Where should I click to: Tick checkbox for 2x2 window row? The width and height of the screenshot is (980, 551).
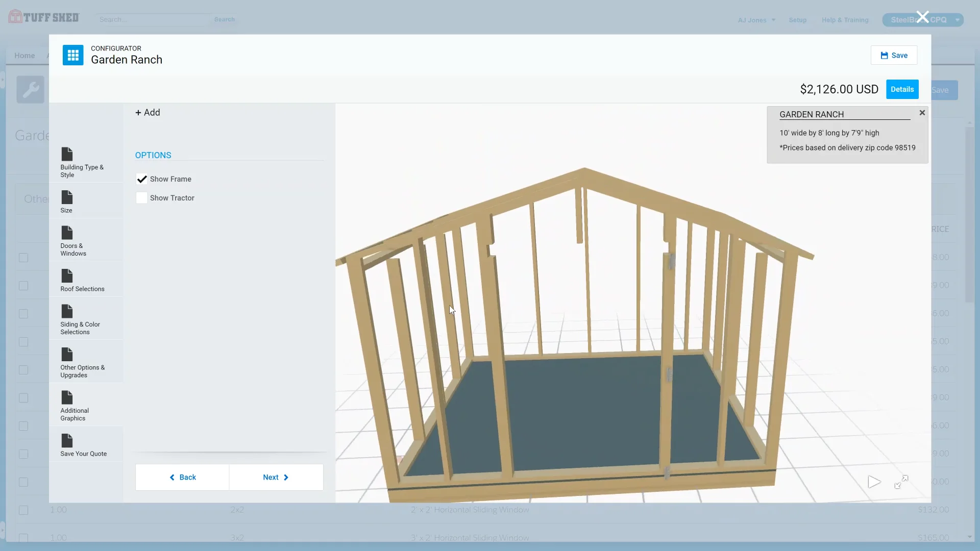(x=23, y=510)
